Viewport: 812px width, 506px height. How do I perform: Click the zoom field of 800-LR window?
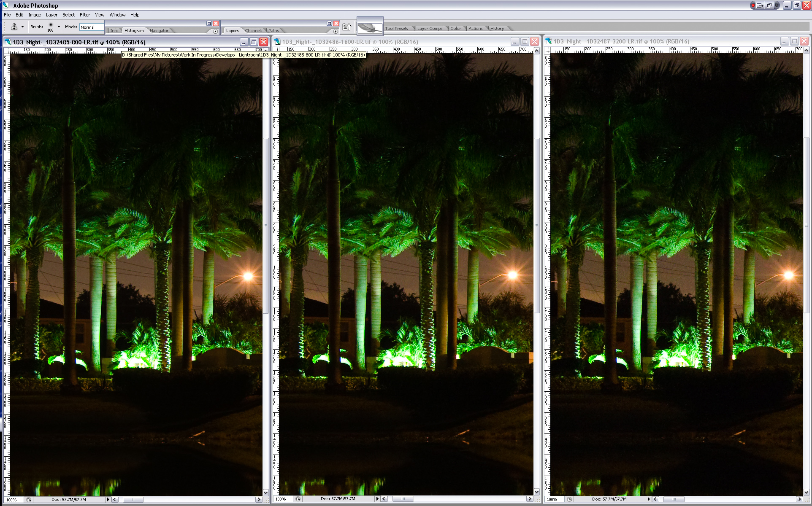point(14,500)
